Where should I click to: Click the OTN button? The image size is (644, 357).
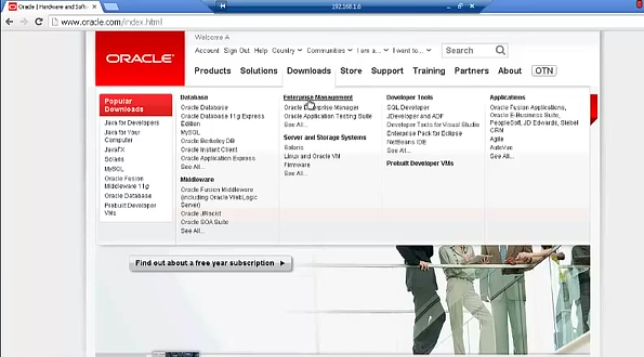coord(544,71)
